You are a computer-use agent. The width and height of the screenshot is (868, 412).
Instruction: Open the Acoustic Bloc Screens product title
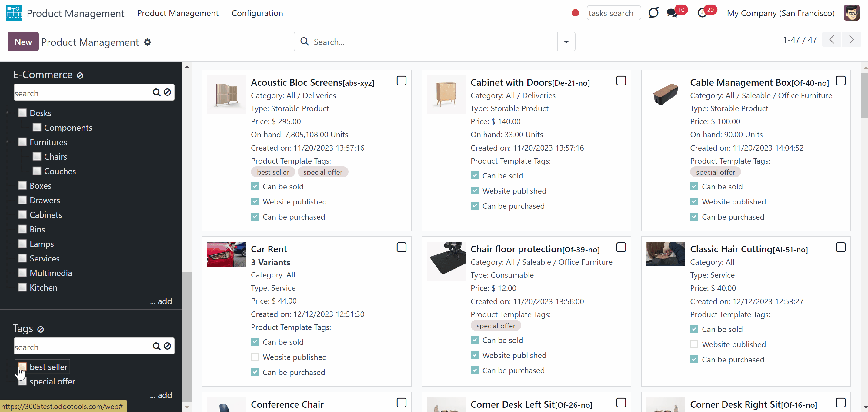pyautogui.click(x=312, y=82)
